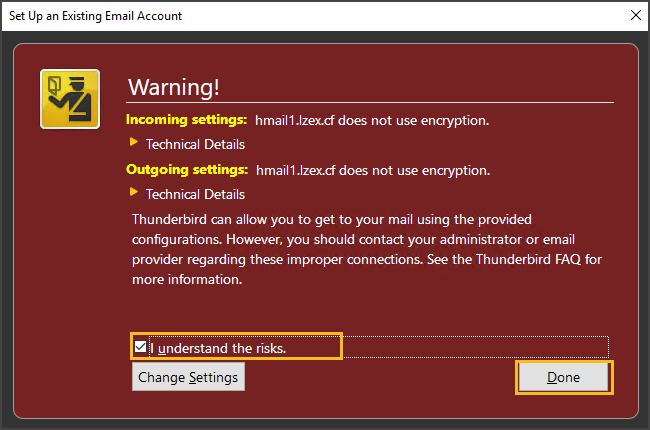Select the yellow 'Outgoing settings:' label
The image size is (650, 430).
pos(187,170)
